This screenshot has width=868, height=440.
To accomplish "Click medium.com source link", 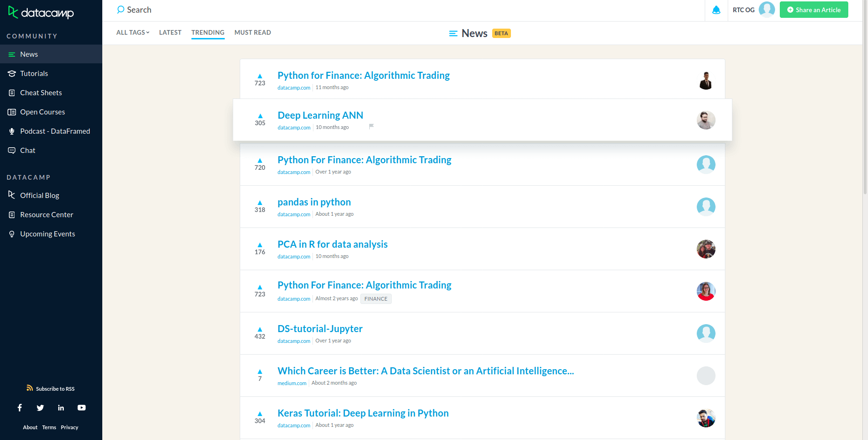I will [292, 383].
